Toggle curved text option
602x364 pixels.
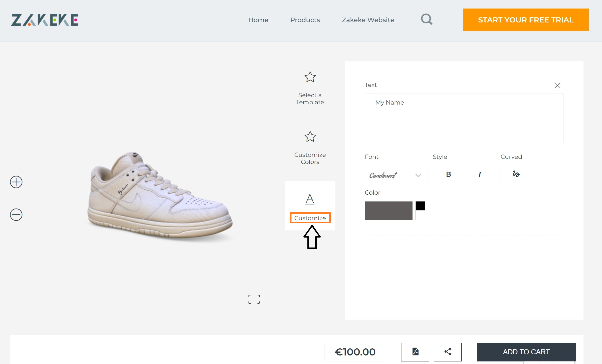(x=516, y=174)
